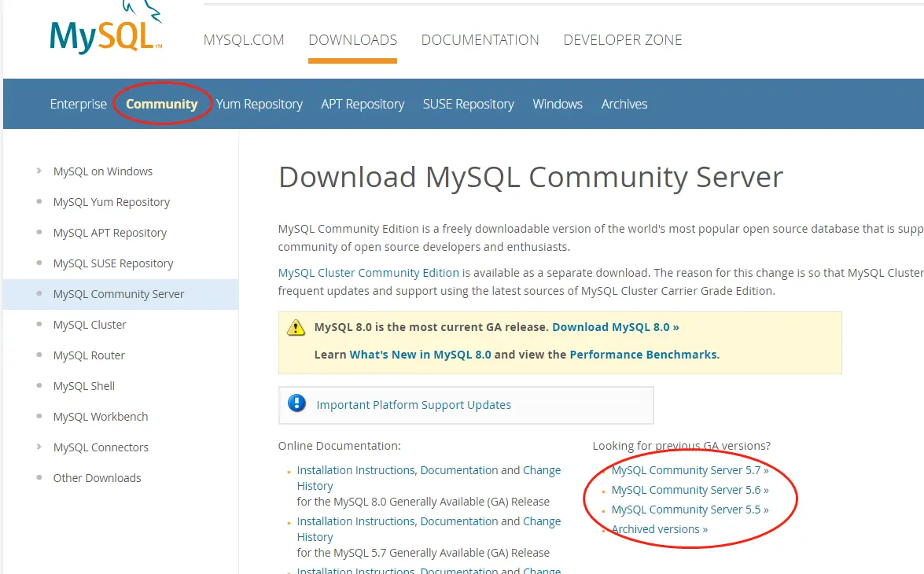Image resolution: width=924 pixels, height=574 pixels.
Task: Open MySQL Connectors sidebar link
Action: pos(101,447)
